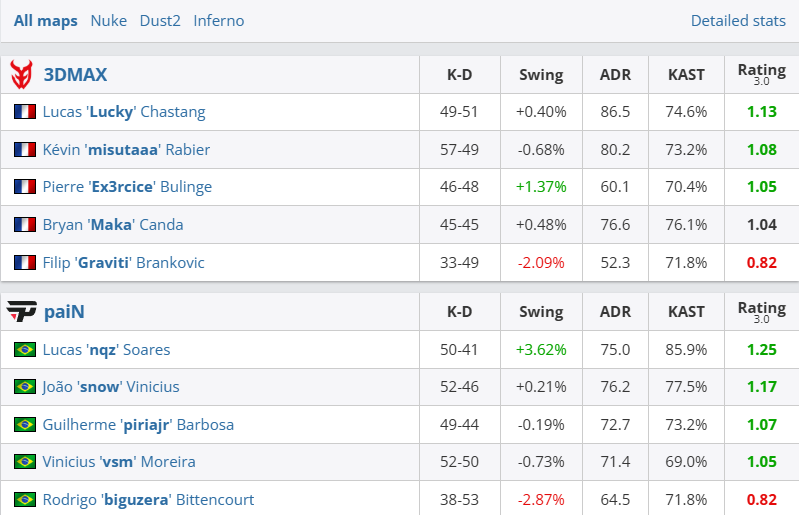Click the Brazilian flag next to biguzera

click(x=25, y=500)
